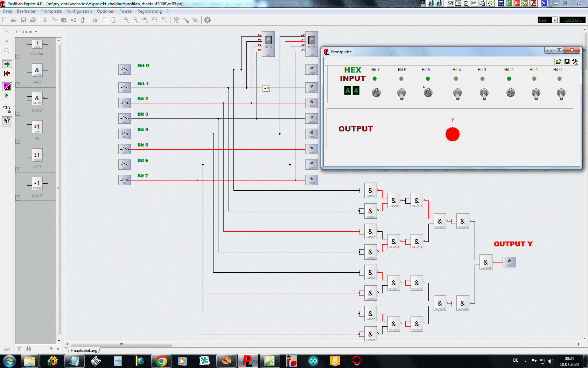This screenshot has height=368, width=588.
Task: Click the NAND21 gate in the schematic
Action: tap(486, 263)
